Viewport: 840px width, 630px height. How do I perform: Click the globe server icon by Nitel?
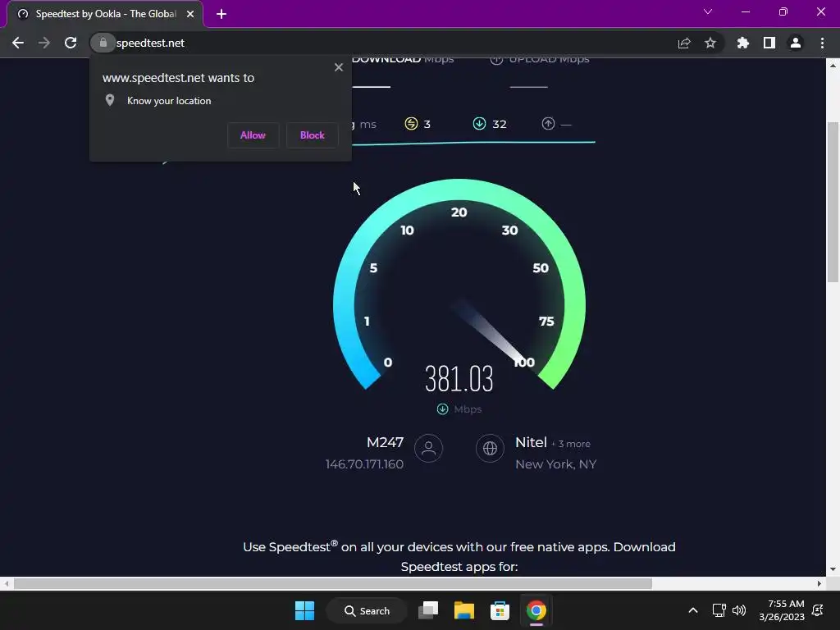pos(491,448)
